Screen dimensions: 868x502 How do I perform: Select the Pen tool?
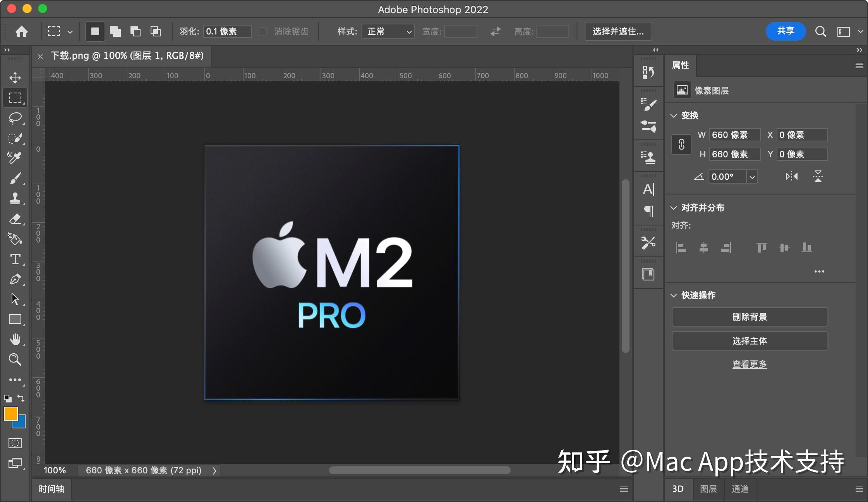[x=15, y=279]
